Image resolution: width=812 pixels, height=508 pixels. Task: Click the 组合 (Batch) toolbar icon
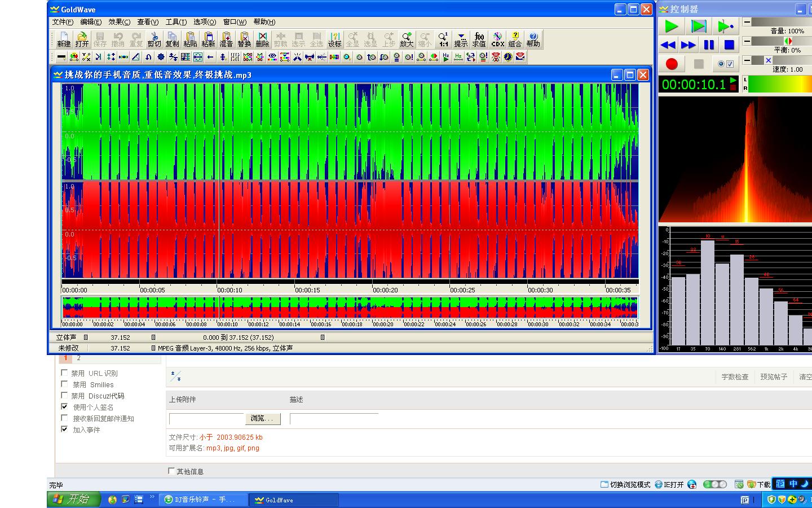click(x=515, y=40)
